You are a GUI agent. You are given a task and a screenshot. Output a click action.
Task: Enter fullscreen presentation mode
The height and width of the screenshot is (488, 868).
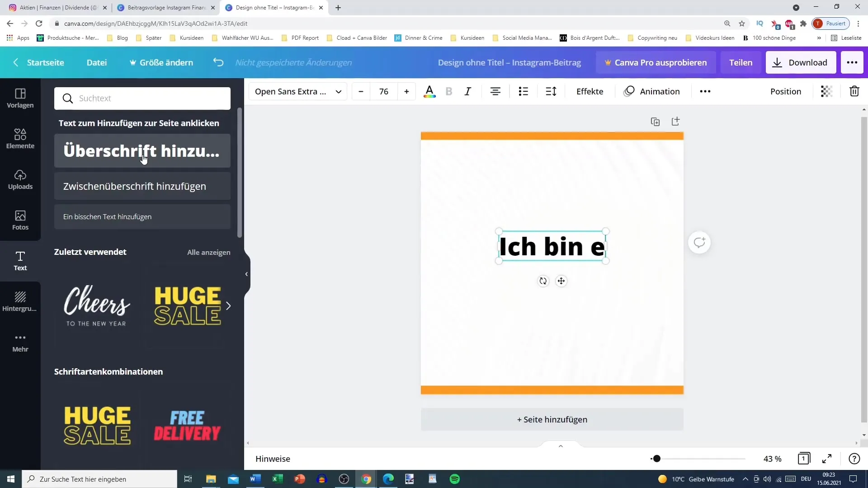tap(827, 459)
